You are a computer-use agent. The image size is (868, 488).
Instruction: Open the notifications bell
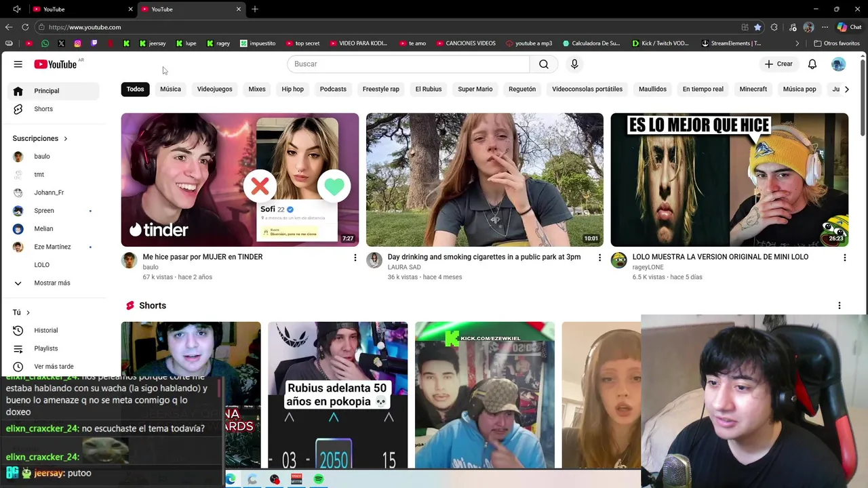click(x=812, y=64)
